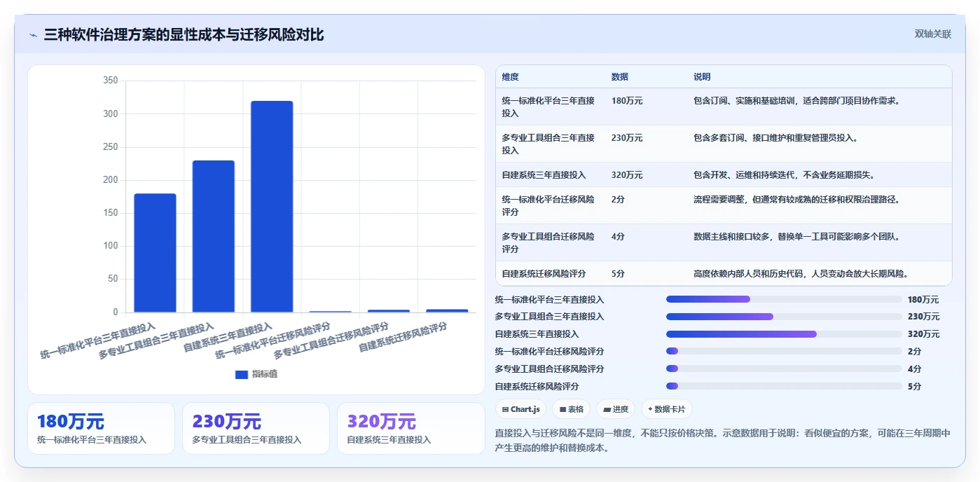The width and height of the screenshot is (980, 482).
Task: Click description starting 数据主线和接口较多
Action: pyautogui.click(x=796, y=237)
